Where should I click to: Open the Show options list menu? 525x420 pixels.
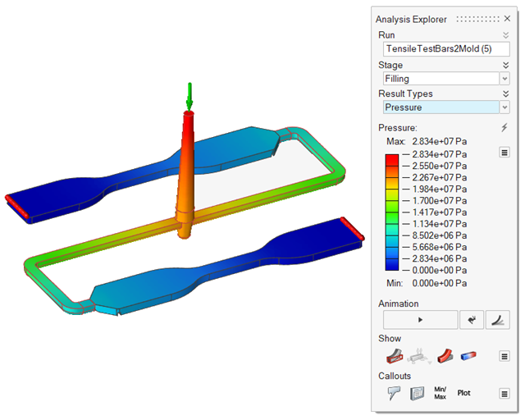click(x=504, y=357)
